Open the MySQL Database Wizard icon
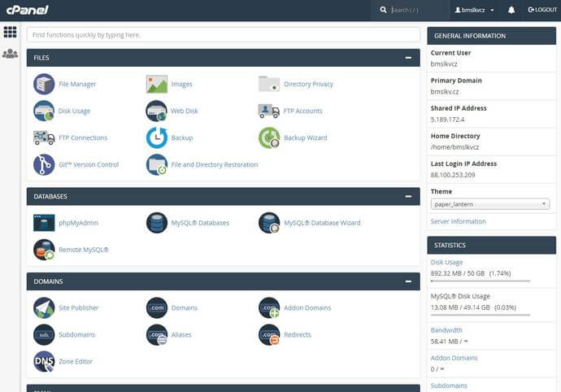 pyautogui.click(x=269, y=223)
